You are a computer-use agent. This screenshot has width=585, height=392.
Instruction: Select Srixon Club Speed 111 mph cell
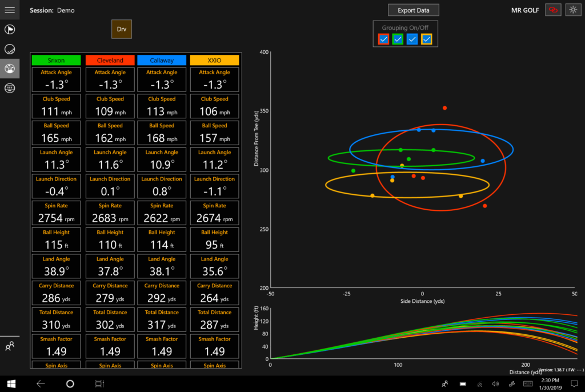(x=57, y=106)
